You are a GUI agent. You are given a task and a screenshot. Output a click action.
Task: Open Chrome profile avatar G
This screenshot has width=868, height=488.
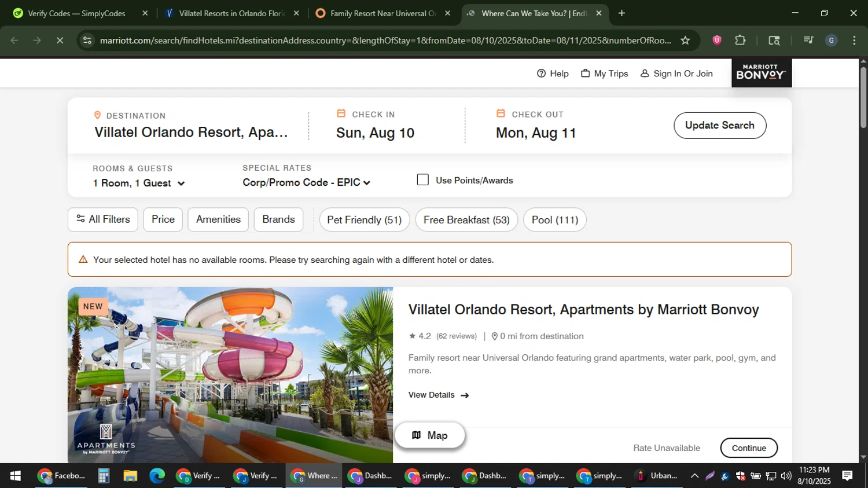(832, 40)
